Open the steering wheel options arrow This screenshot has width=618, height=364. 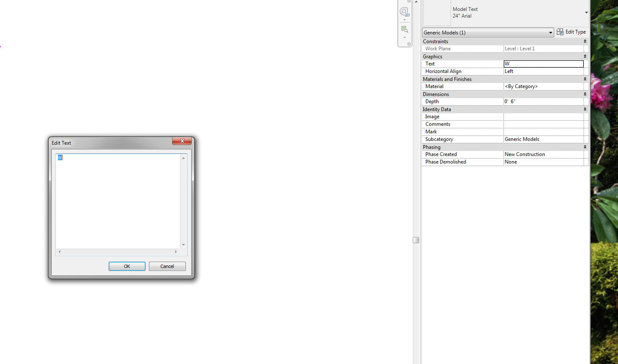[404, 19]
